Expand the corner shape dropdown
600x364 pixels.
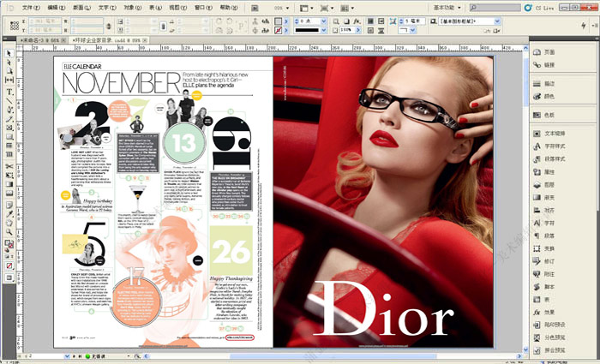[413, 30]
